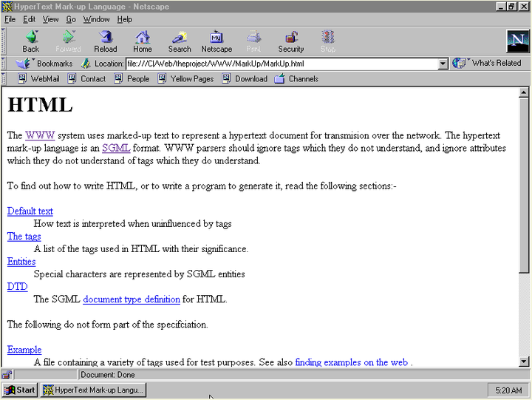This screenshot has width=532, height=400.
Task: Click the status bar security lock icon
Action: pos(7,375)
